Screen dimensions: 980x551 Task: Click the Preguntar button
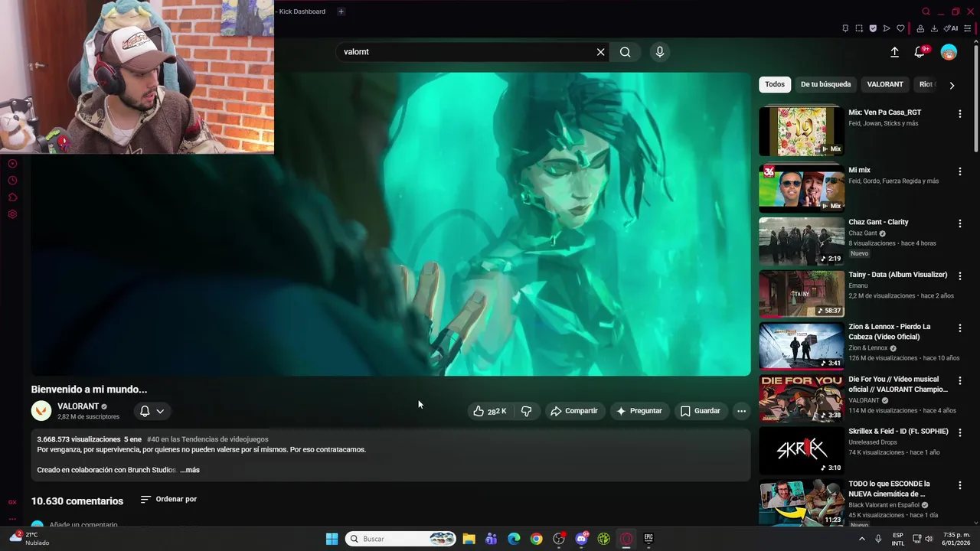click(x=639, y=411)
